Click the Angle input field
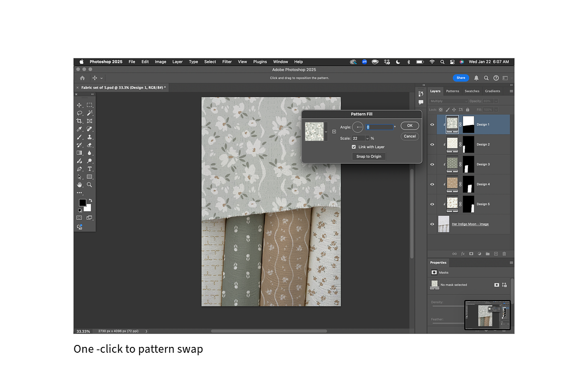This screenshot has height=392, width=588. coord(380,127)
